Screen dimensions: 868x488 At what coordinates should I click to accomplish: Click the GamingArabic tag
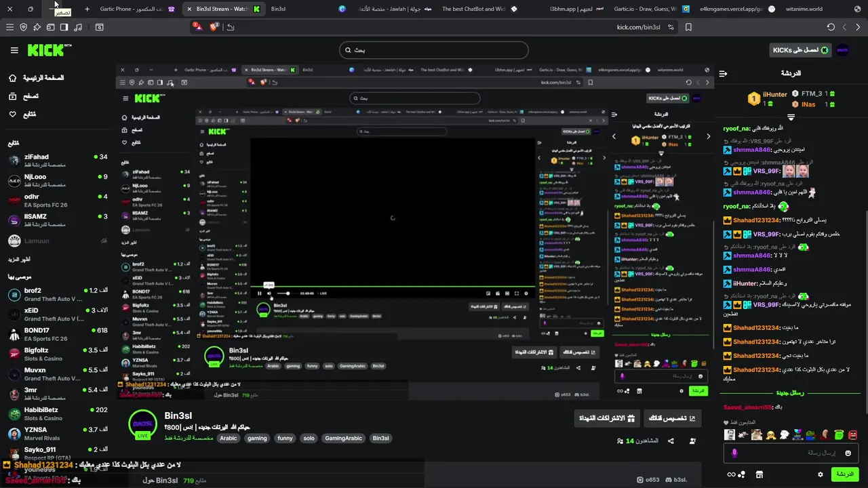tap(344, 438)
